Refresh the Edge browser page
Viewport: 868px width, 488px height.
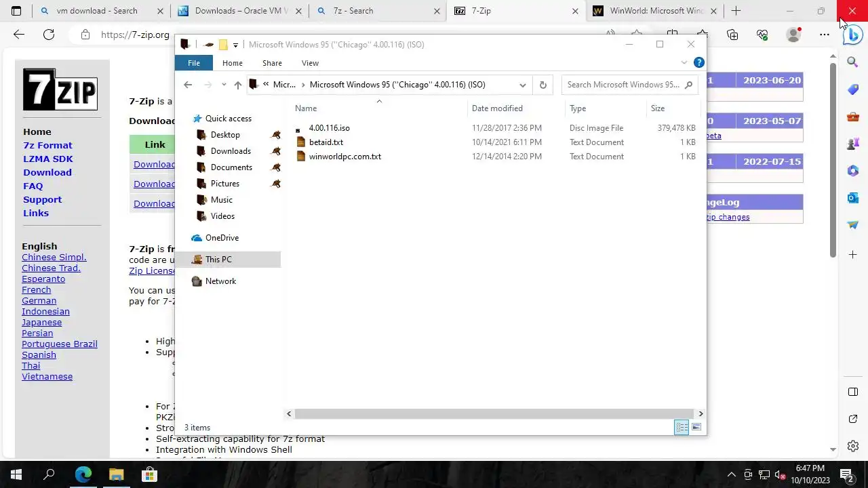click(x=49, y=35)
